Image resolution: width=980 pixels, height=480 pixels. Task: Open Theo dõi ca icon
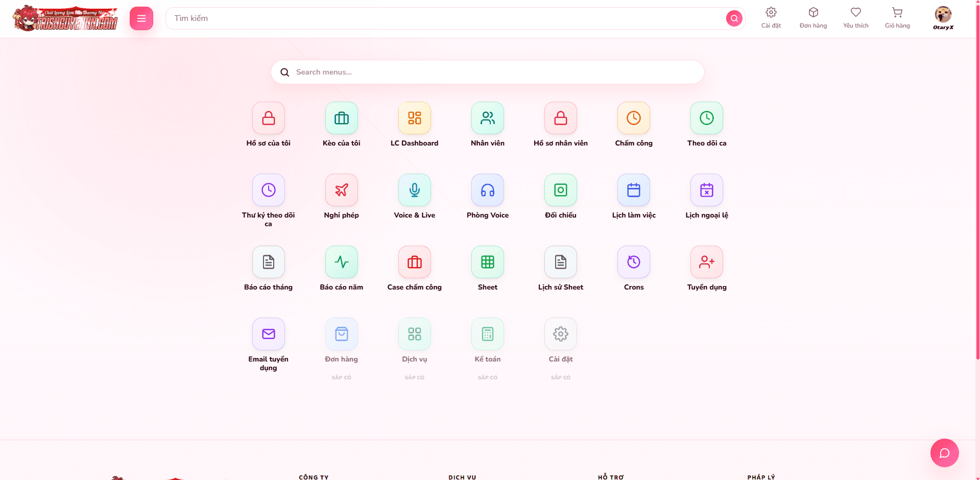[707, 118]
